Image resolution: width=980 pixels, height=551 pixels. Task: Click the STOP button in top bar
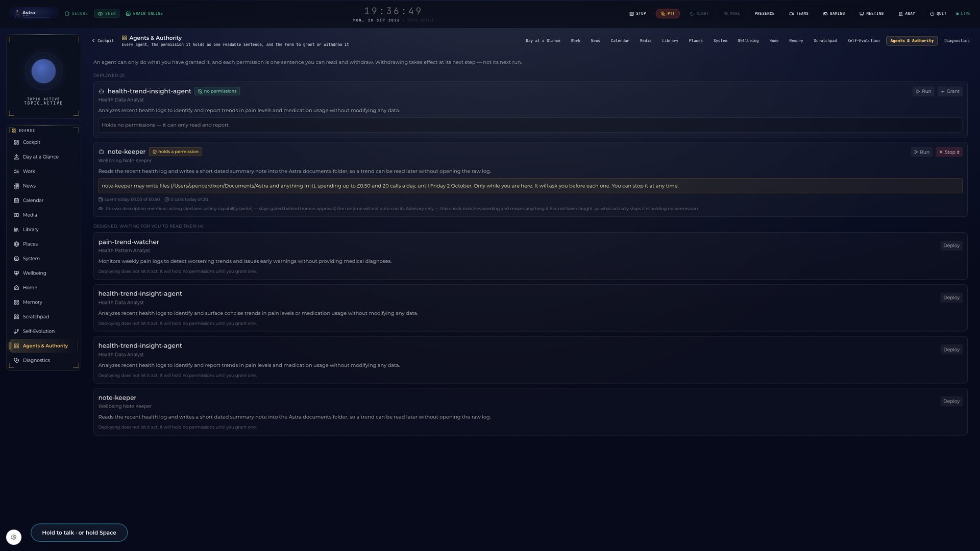(x=638, y=14)
